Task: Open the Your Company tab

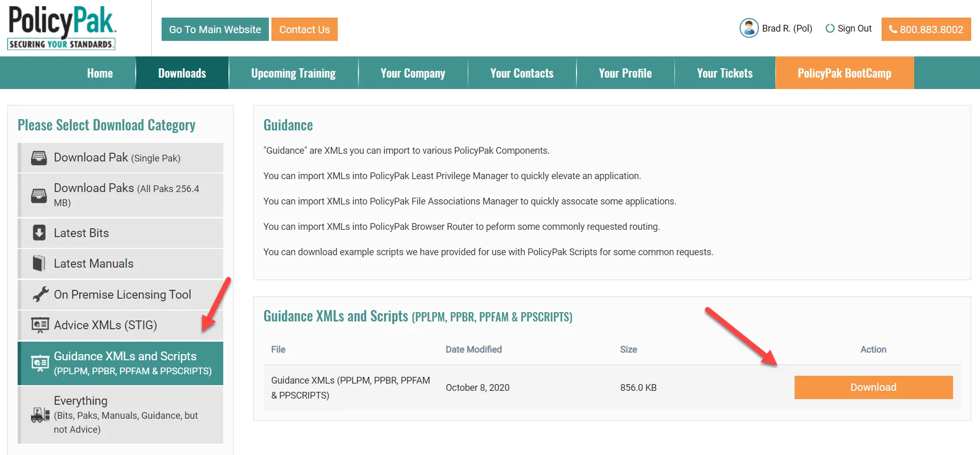Action: tap(413, 73)
